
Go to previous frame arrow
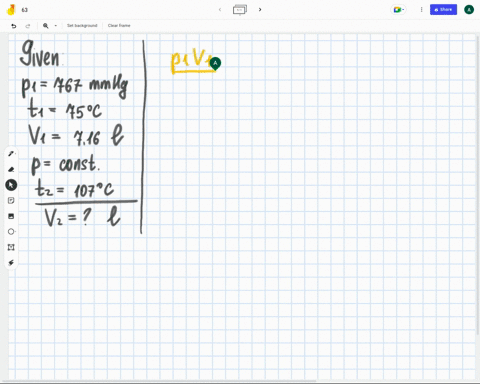coord(220,10)
